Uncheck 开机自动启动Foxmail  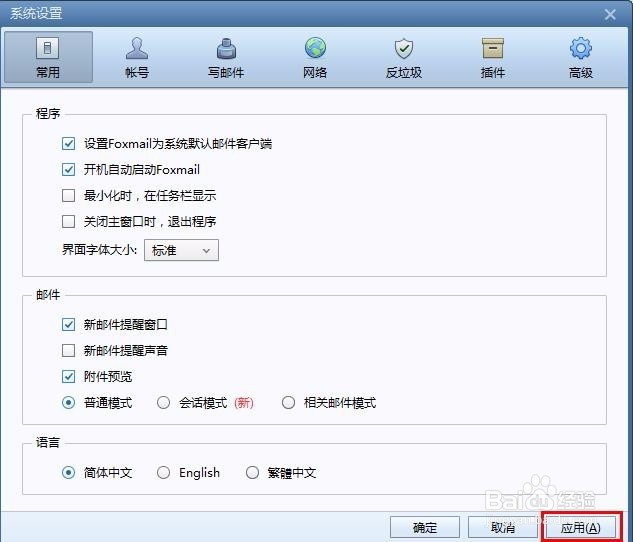(68, 170)
